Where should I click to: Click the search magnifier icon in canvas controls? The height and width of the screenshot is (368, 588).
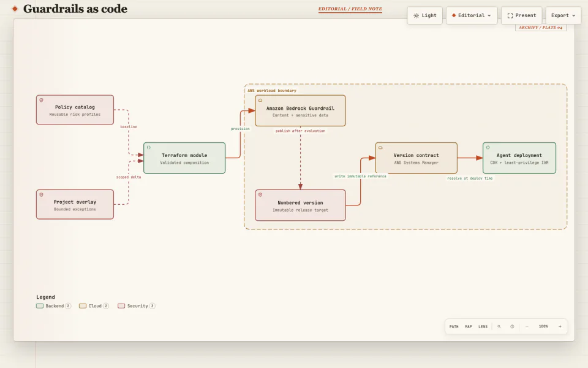[x=499, y=327]
